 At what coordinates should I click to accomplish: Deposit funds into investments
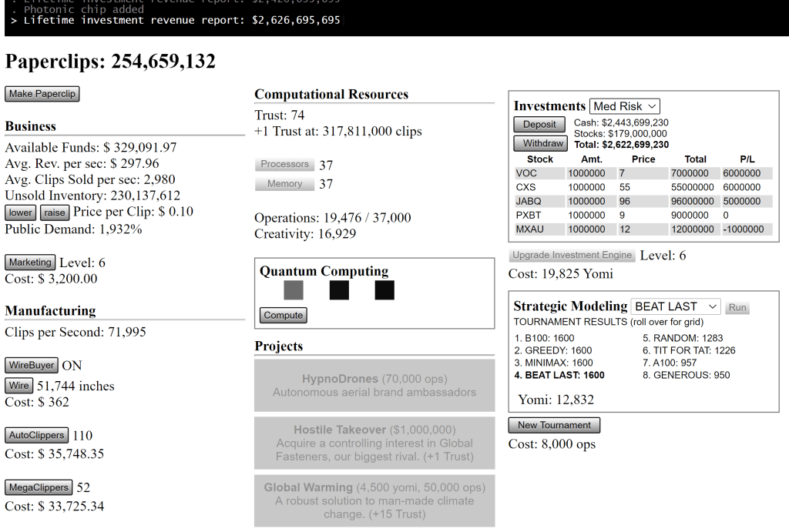tap(539, 125)
